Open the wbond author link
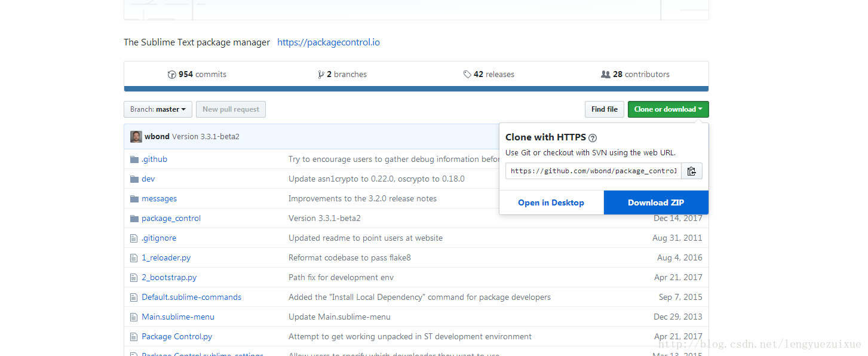The image size is (868, 356). [157, 136]
